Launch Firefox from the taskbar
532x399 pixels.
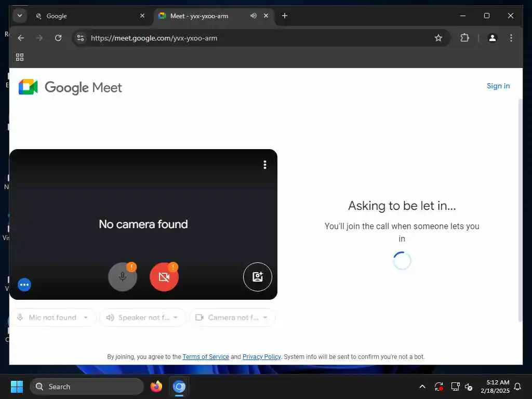tap(156, 387)
